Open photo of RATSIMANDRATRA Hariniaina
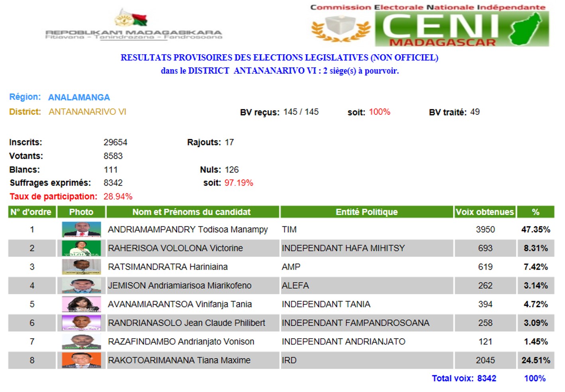This screenshot has width=565, height=392. (81, 267)
